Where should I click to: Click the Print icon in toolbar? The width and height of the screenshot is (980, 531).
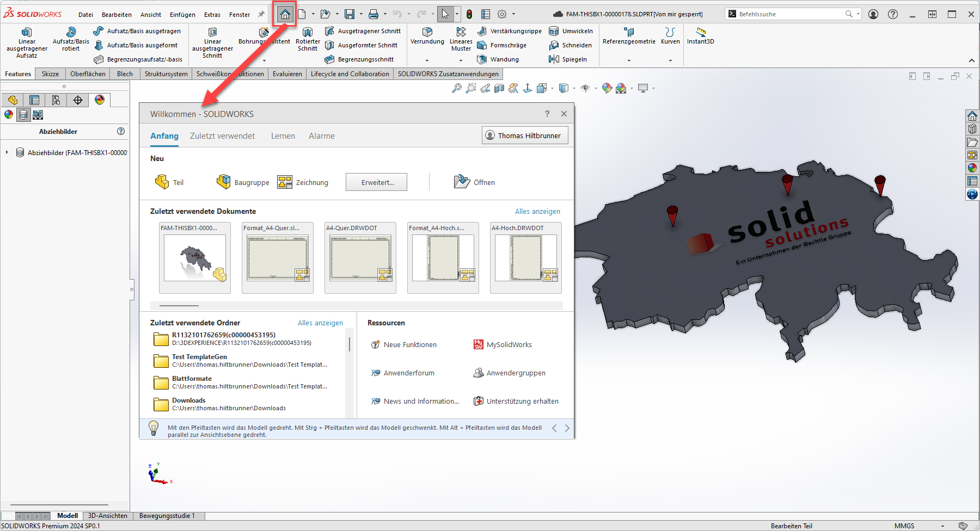(x=373, y=14)
